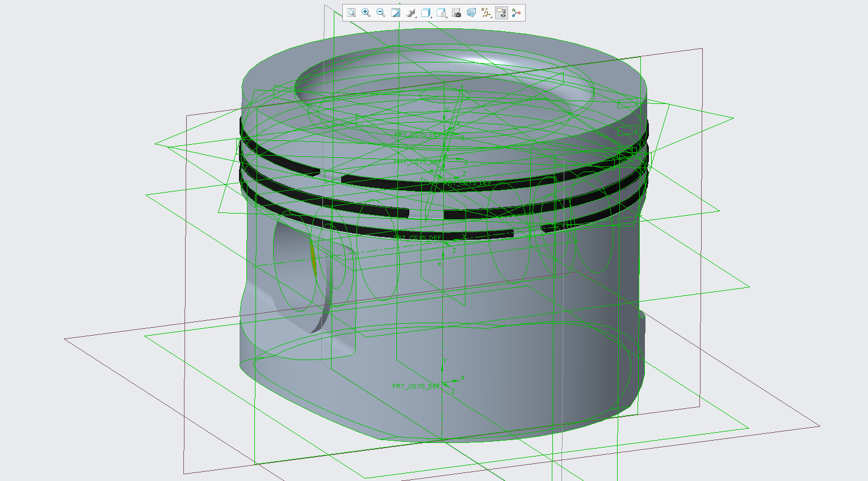Image resolution: width=868 pixels, height=481 pixels.
Task: Open the Saved Orientations dropdown
Action: (441, 12)
